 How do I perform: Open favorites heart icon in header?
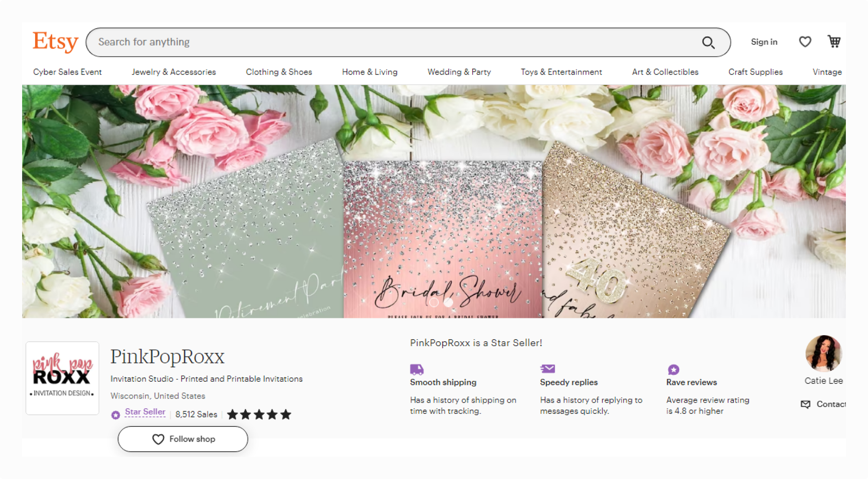(805, 42)
